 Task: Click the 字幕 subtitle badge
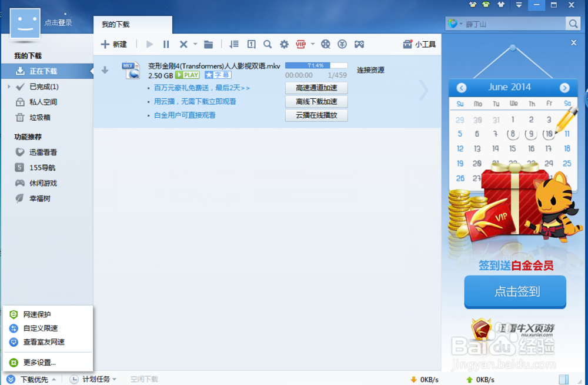point(218,75)
